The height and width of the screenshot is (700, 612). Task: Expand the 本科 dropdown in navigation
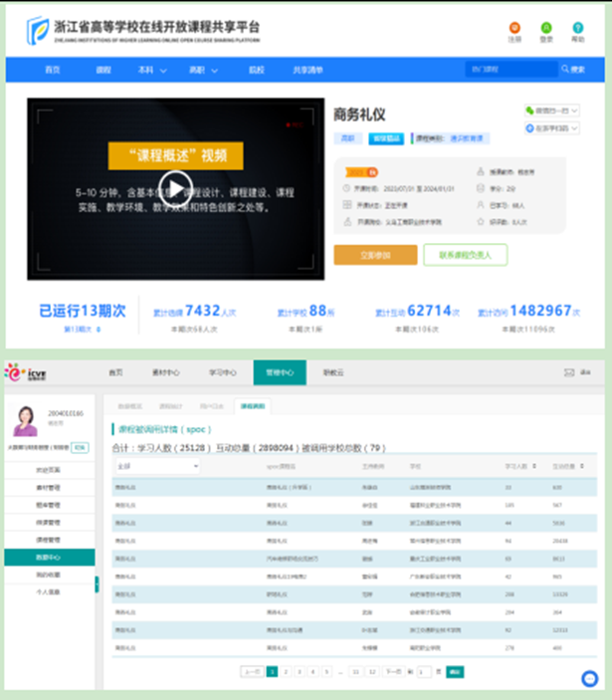pos(152,70)
